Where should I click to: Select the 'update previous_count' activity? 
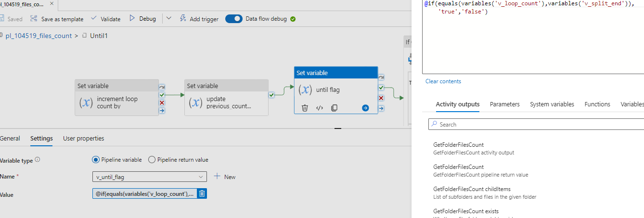(226, 97)
